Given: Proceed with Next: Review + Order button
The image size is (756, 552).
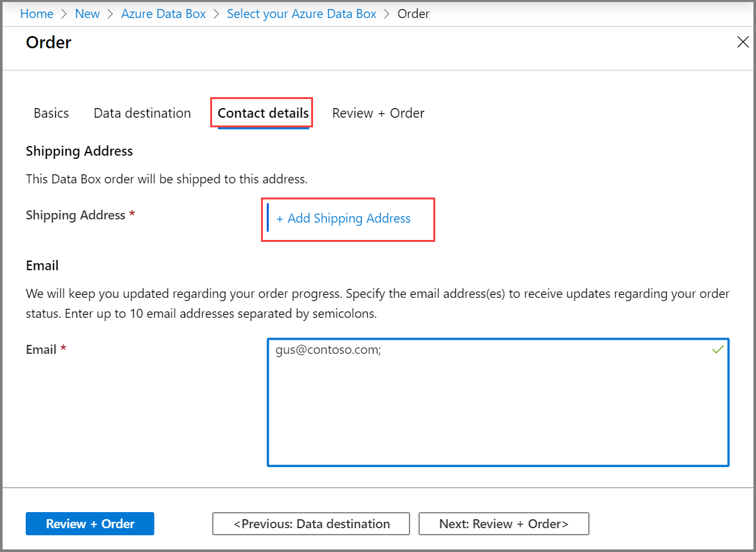Looking at the screenshot, I should pos(503,524).
